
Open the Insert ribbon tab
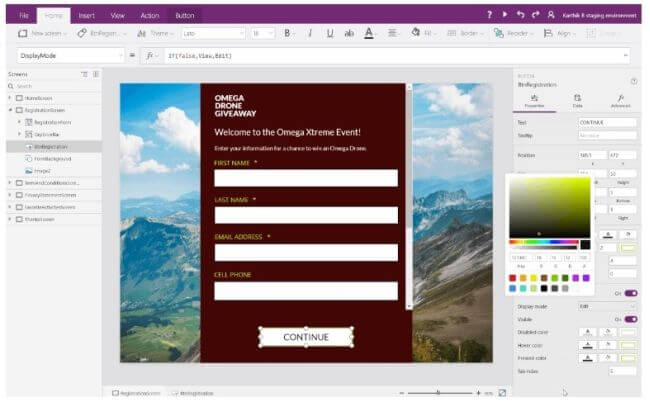click(87, 16)
